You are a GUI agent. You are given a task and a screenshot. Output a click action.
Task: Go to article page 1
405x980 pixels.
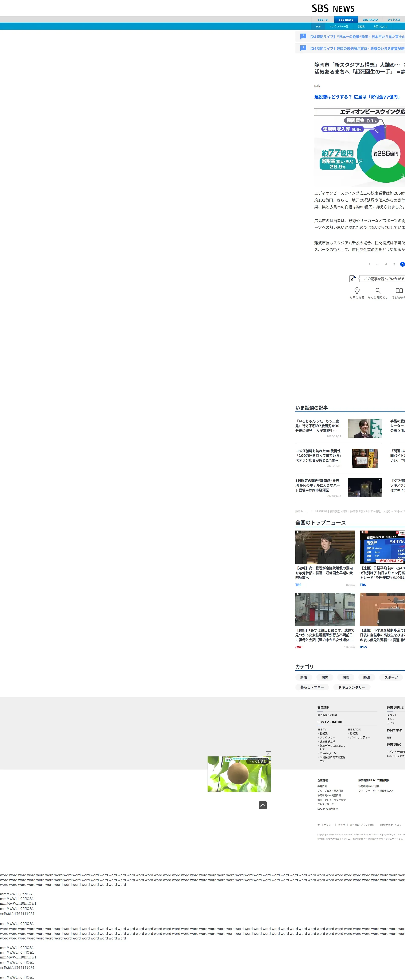click(x=369, y=264)
